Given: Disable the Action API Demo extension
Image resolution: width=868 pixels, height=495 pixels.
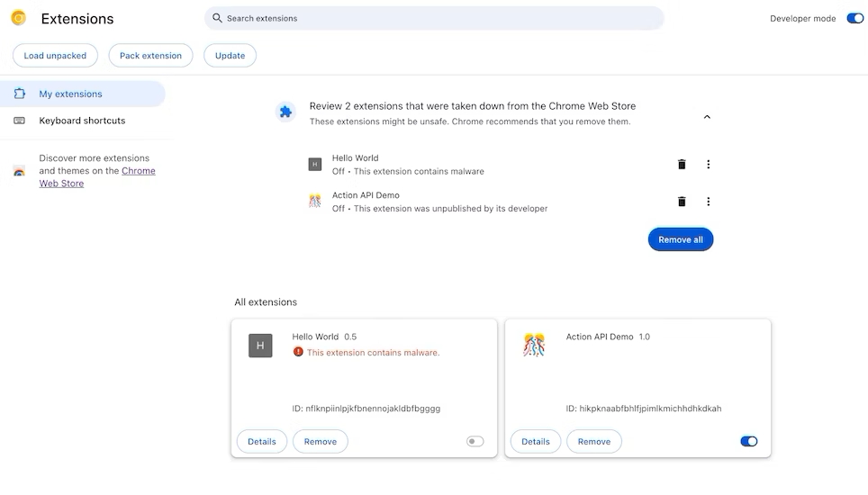Looking at the screenshot, I should coord(748,441).
